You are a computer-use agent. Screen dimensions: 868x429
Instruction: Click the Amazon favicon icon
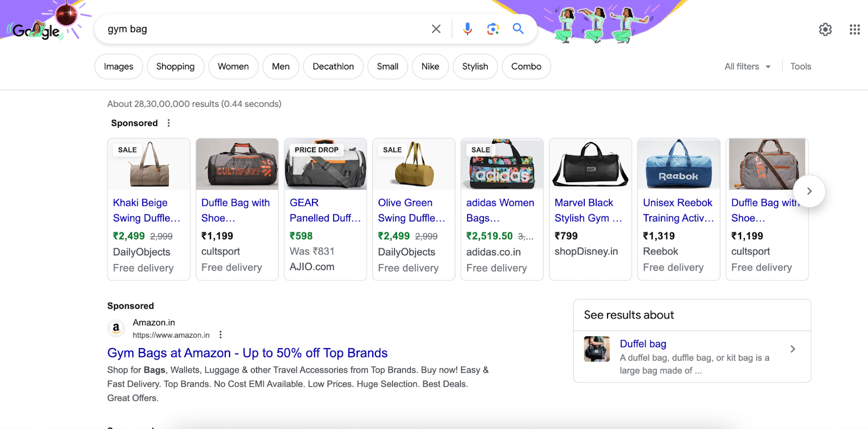[116, 328]
